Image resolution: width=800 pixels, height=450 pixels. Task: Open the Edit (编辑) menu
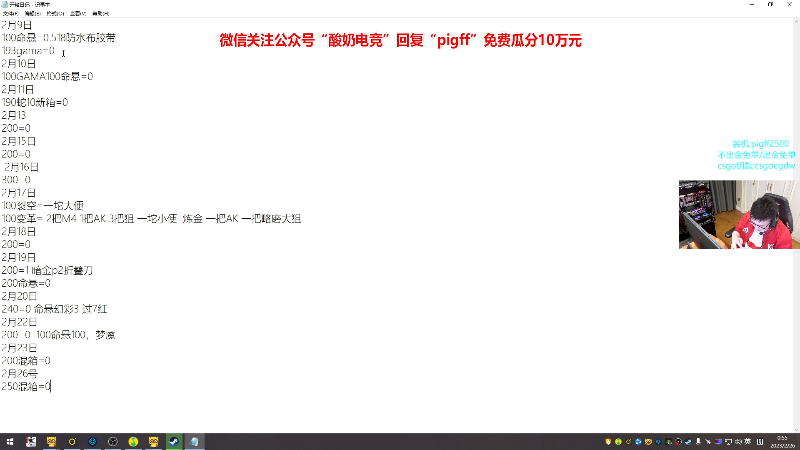[33, 13]
